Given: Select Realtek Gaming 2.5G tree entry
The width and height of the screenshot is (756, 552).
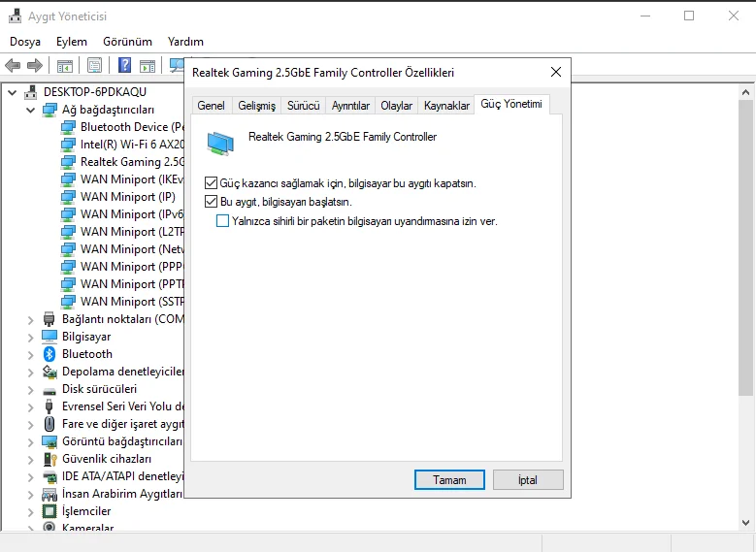Looking at the screenshot, I should (x=122, y=161).
